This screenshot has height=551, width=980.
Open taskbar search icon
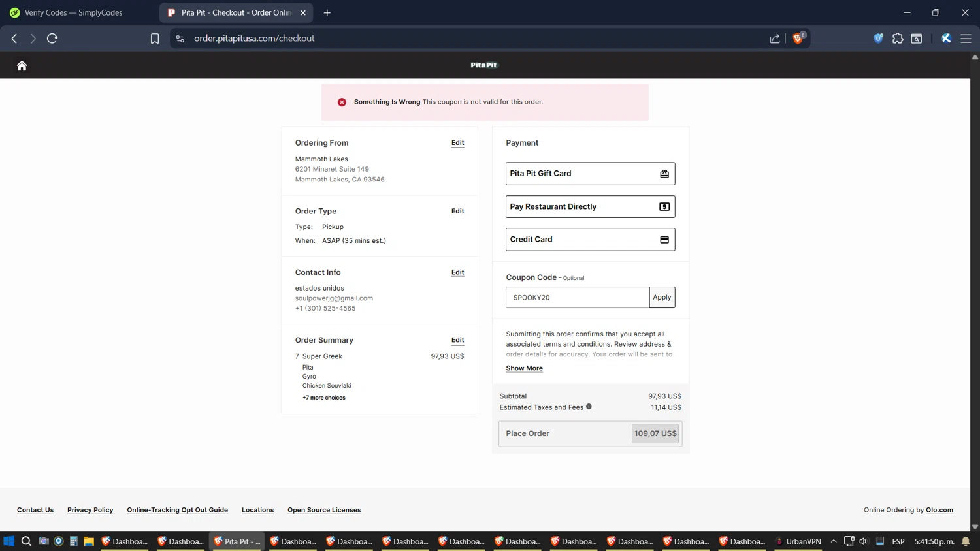[26, 541]
